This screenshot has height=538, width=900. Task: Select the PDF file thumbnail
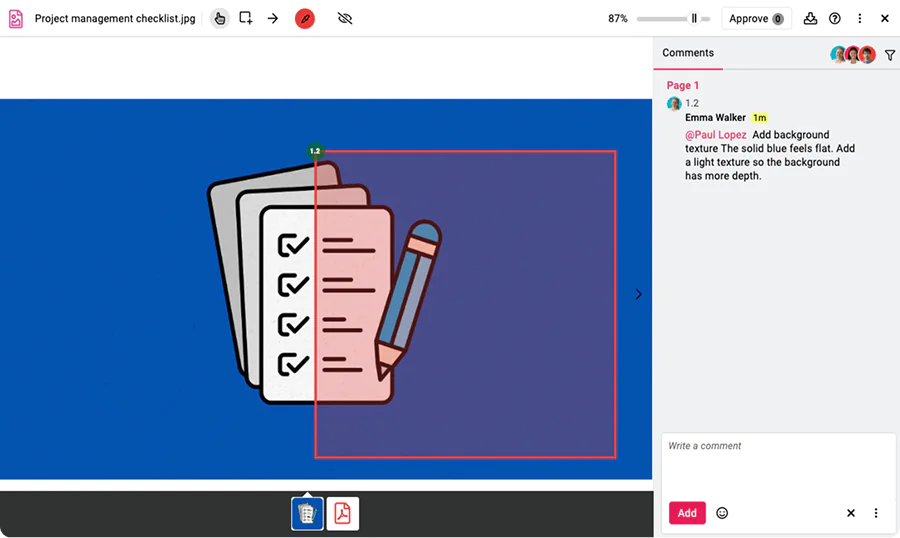coord(343,513)
